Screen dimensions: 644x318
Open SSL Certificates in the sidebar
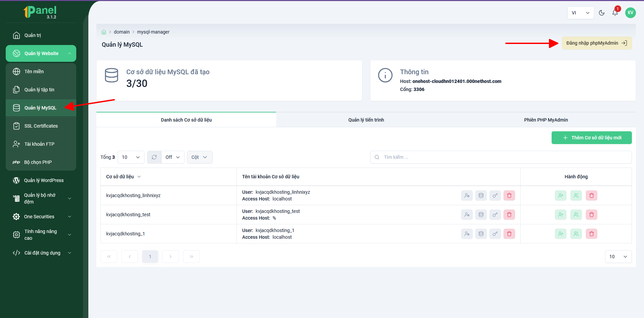coord(41,126)
